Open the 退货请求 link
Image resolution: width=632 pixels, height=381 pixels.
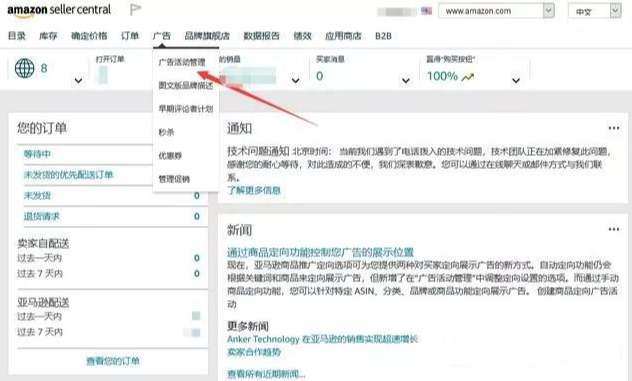coord(42,217)
